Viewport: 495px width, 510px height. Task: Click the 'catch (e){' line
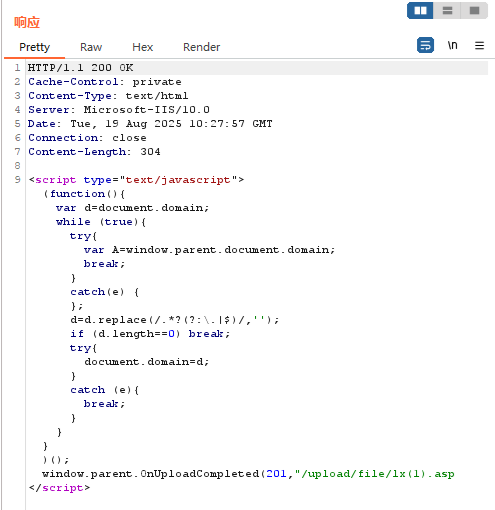(105, 390)
